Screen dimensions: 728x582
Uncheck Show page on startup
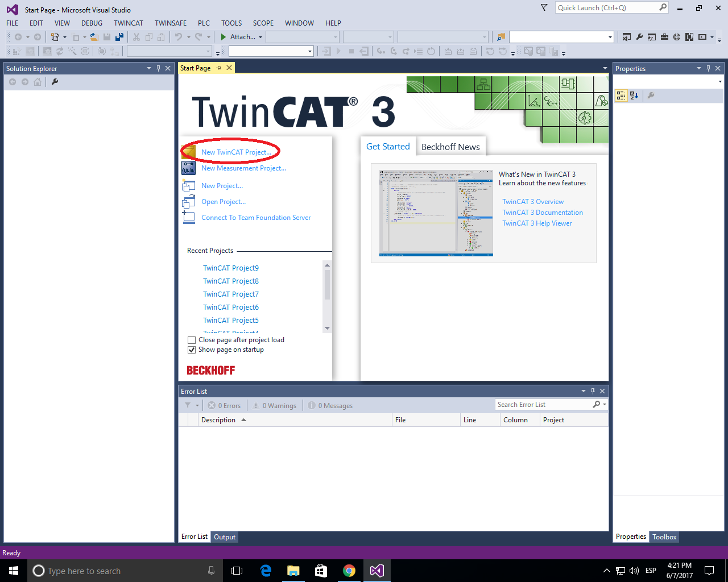pyautogui.click(x=192, y=350)
